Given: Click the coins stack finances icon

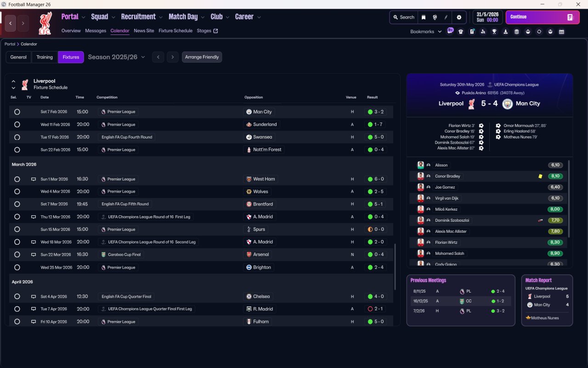Looking at the screenshot, I should point(517,32).
